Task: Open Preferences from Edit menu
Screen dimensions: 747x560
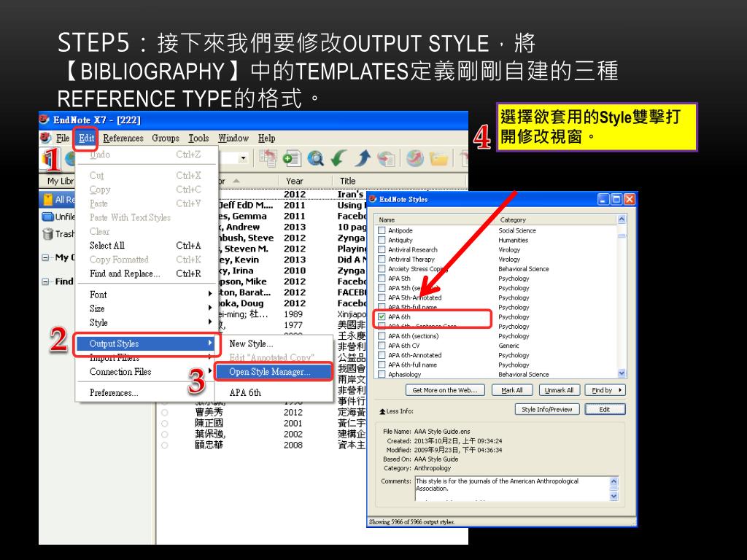Action: coord(146,392)
